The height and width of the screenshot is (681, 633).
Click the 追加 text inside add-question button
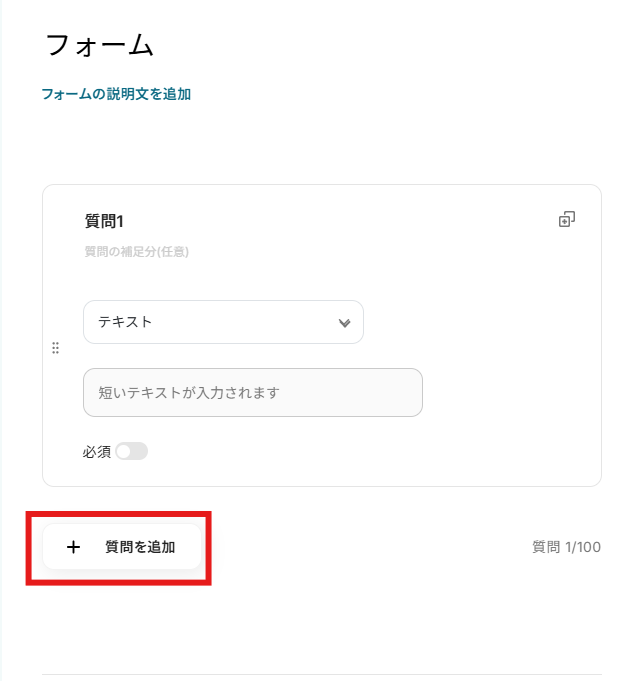(162, 547)
